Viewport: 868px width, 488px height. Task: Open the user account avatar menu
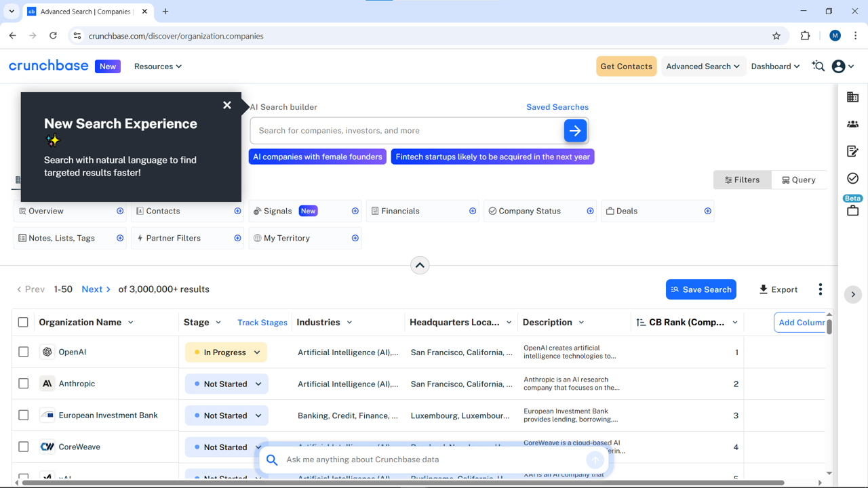tap(843, 66)
